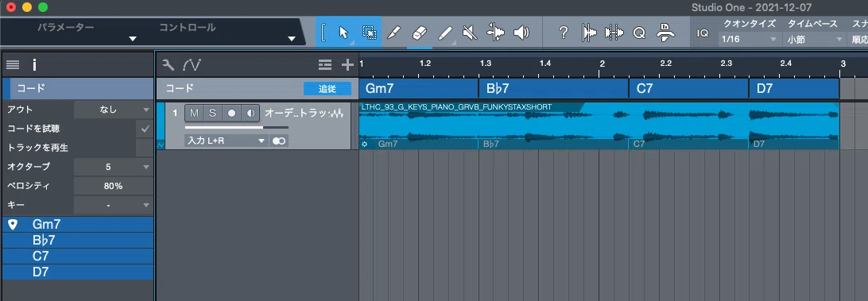Show automation with curve icon

192,65
